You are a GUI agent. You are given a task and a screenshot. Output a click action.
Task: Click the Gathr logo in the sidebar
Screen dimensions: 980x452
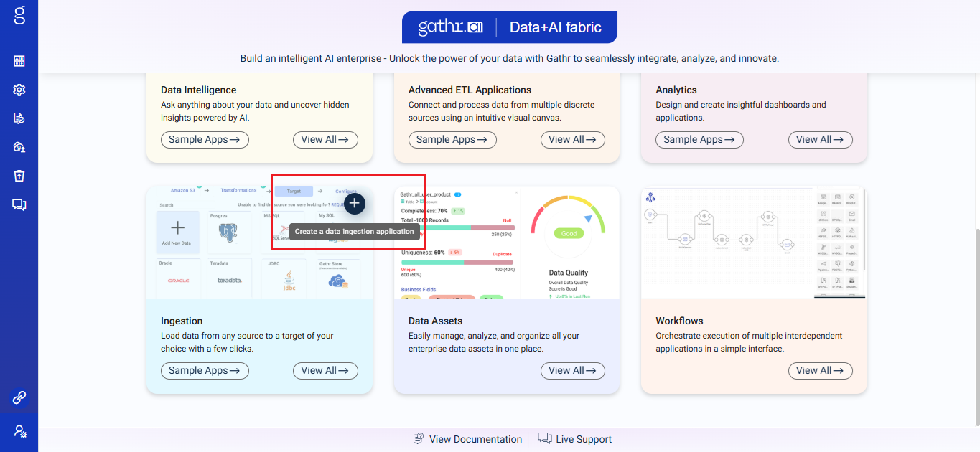[x=19, y=15]
